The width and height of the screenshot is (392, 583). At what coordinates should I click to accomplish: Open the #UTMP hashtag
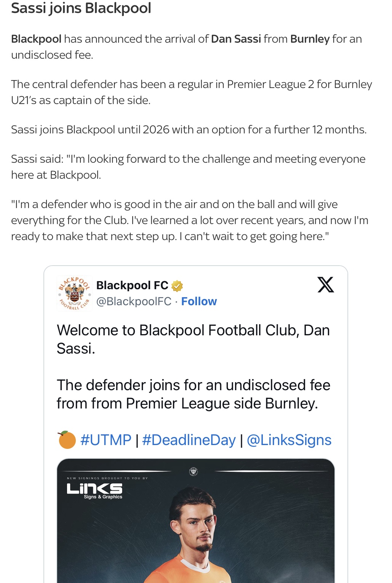point(106,440)
